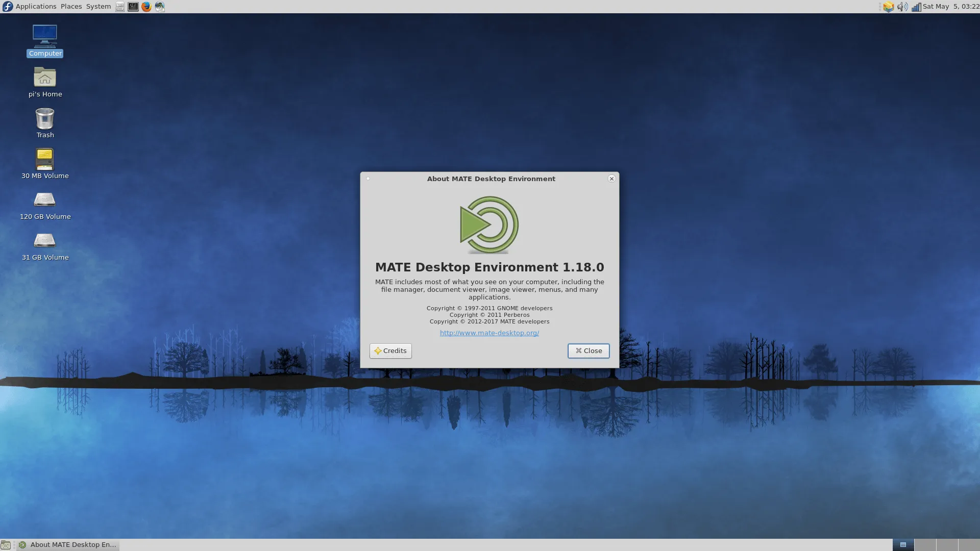The height and width of the screenshot is (551, 980).
Task: Click the network signal strength icon
Action: coord(916,7)
